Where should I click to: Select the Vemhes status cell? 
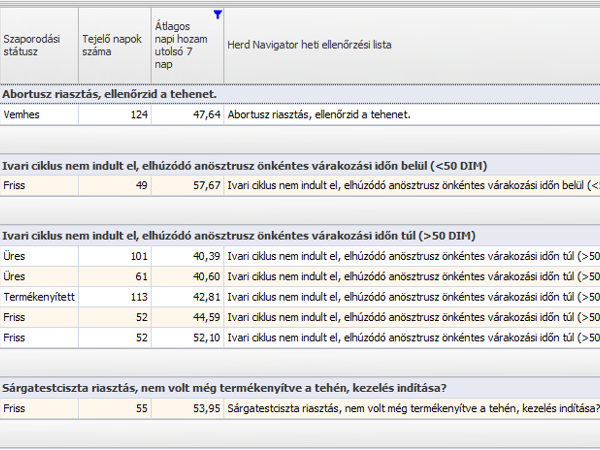(38, 115)
